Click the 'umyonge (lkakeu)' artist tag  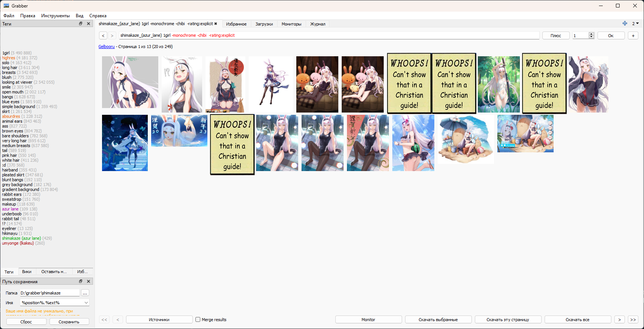[18, 243]
